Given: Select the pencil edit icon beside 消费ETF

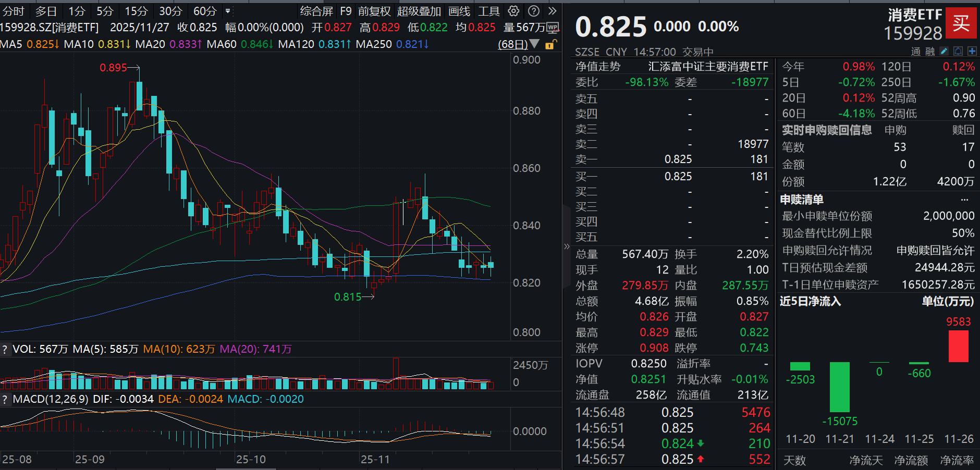Looking at the screenshot, I should point(945,51).
